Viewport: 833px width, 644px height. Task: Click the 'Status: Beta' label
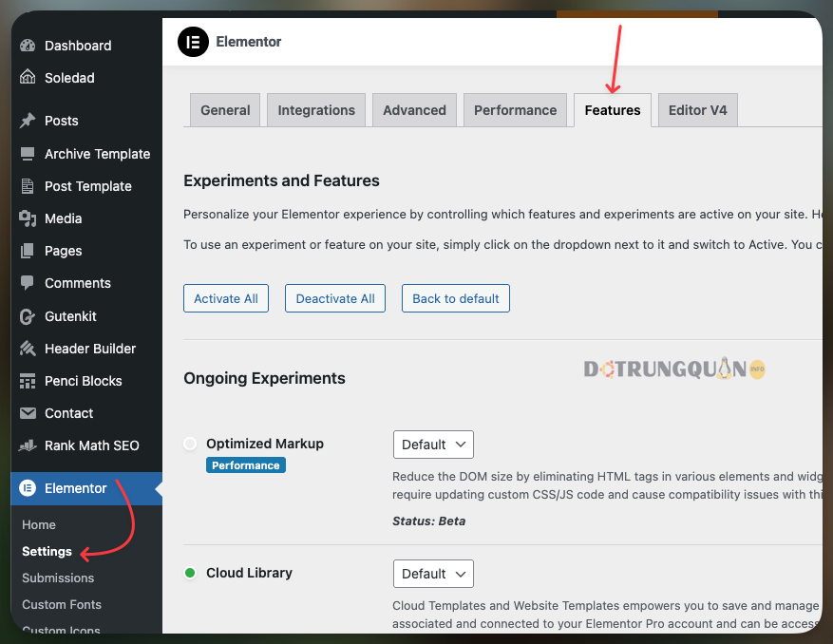[x=428, y=521]
